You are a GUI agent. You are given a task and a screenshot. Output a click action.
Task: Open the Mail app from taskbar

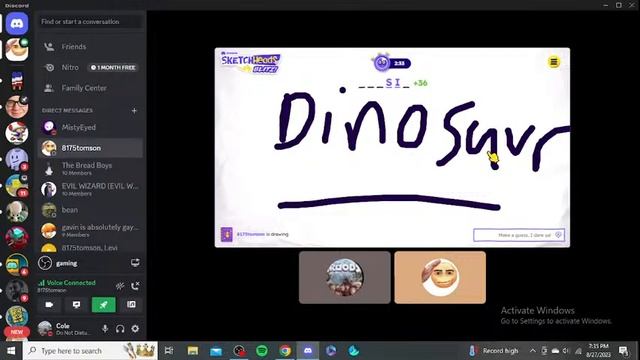[216, 351]
